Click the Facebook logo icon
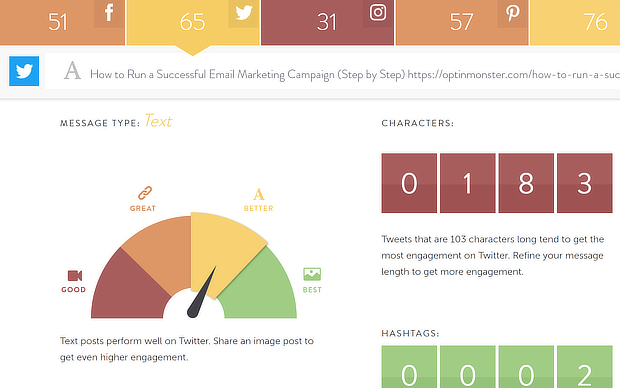The height and width of the screenshot is (388, 620). pyautogui.click(x=109, y=13)
